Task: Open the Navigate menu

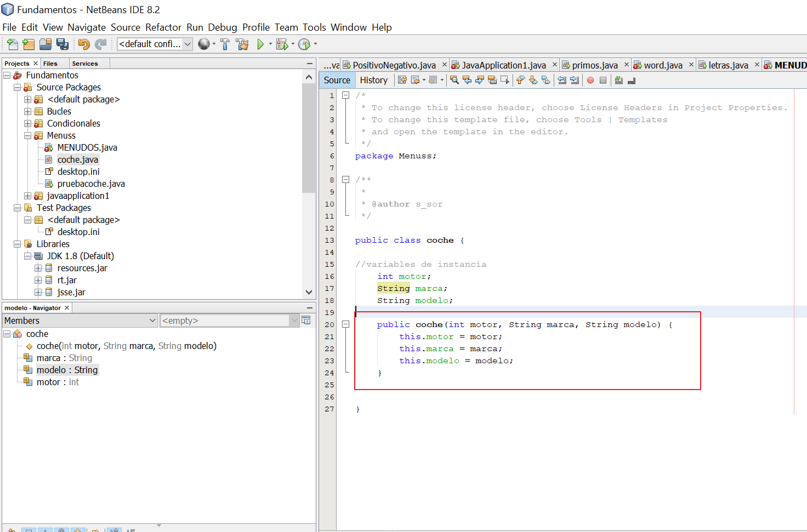Action: pos(87,27)
